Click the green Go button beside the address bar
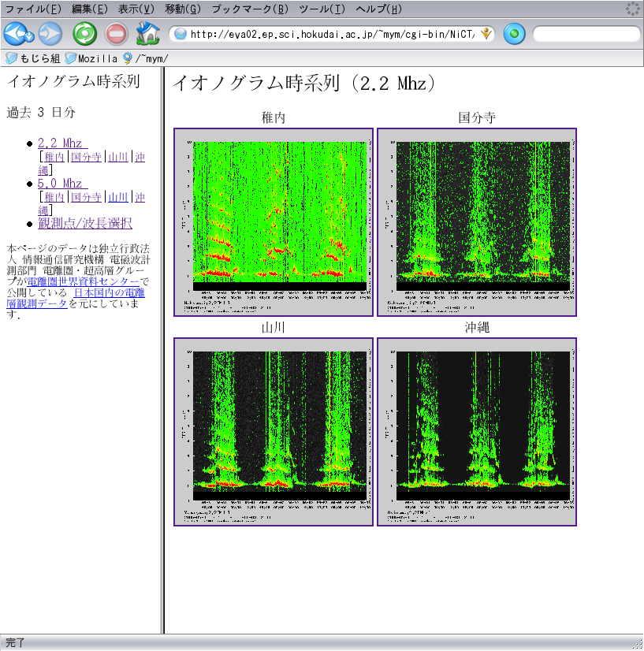The width and height of the screenshot is (644, 651). point(514,34)
